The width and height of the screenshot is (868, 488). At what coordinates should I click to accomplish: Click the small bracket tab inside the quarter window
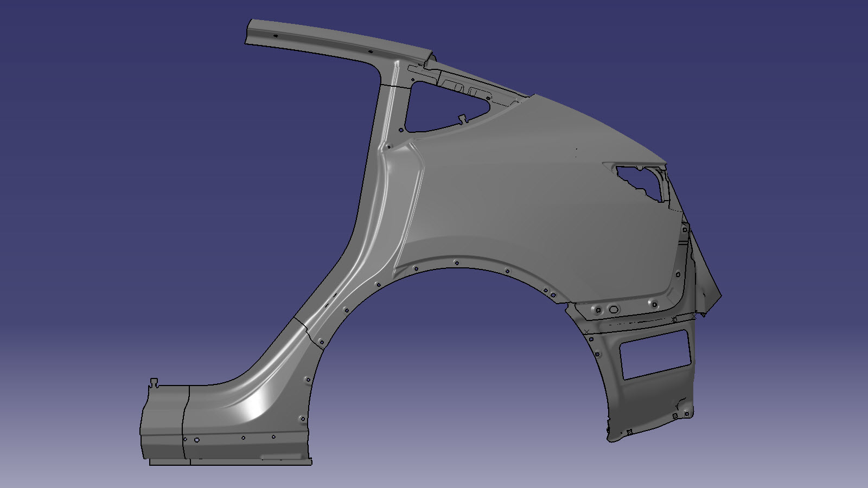click(x=462, y=118)
